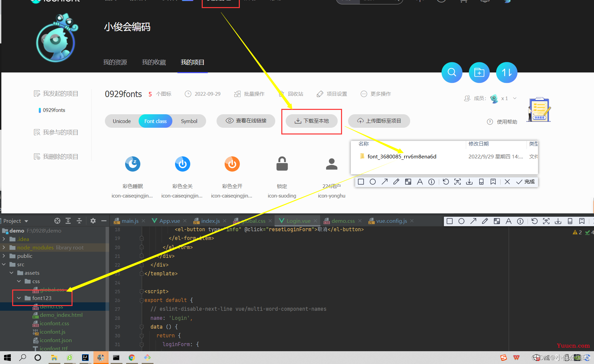Image resolution: width=594 pixels, height=364 pixels.
Task: Switch icon format to Symbol
Action: pyautogui.click(x=189, y=121)
